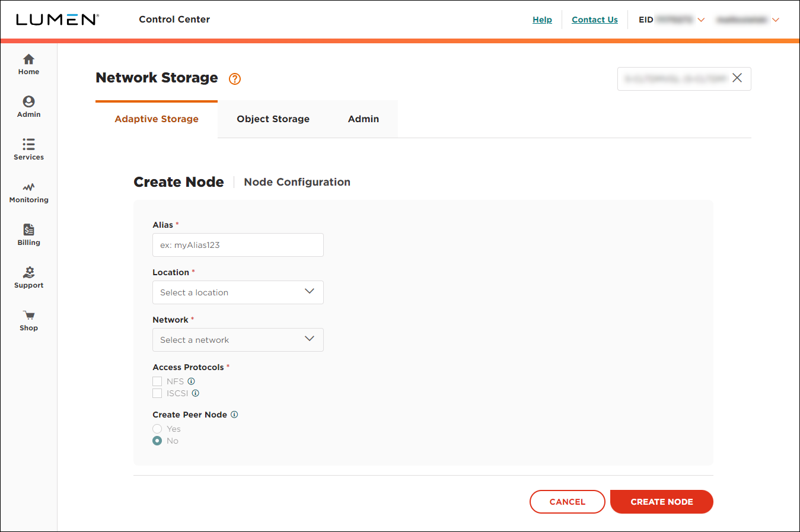Screen dimensions: 800x532
Task: Open the Contact Us link
Action: tap(595, 20)
